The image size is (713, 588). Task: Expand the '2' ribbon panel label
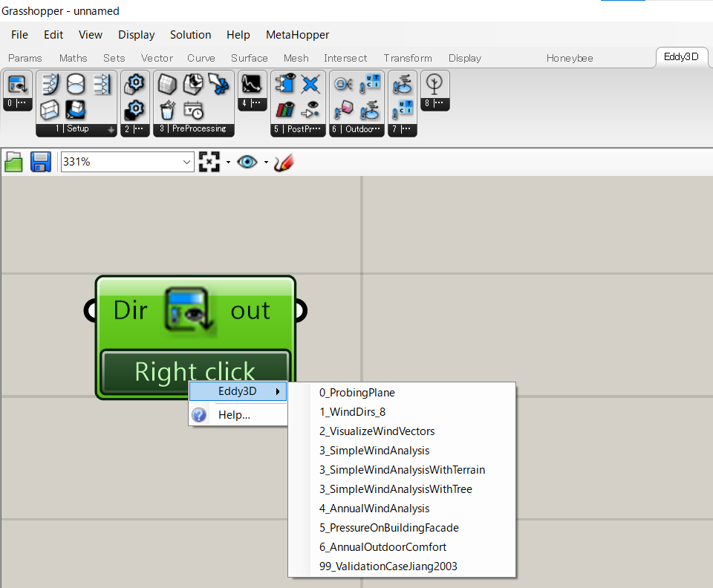(x=135, y=129)
